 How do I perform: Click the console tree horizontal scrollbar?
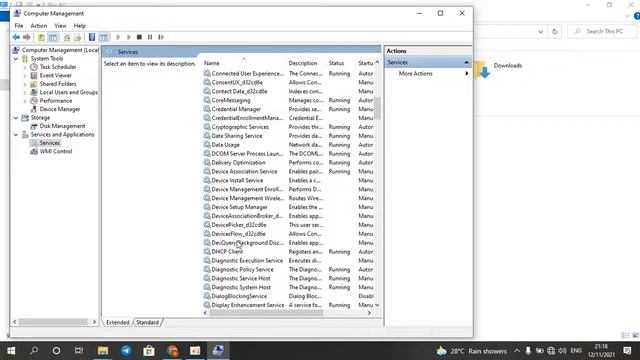click(53, 322)
